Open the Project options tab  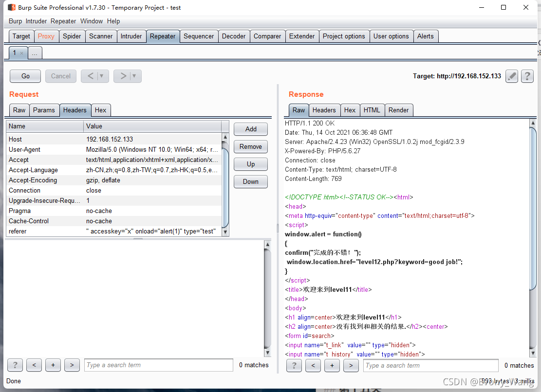pos(344,36)
